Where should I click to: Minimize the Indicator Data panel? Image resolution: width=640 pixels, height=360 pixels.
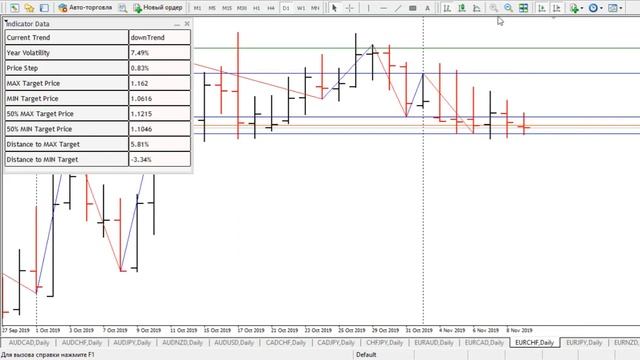[177, 24]
